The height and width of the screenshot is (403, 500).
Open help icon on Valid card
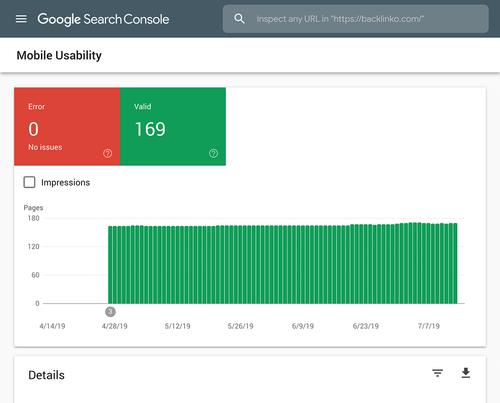tap(213, 153)
